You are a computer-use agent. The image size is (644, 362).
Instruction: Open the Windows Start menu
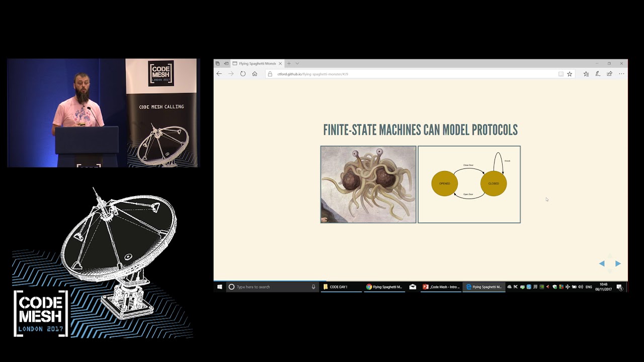tap(219, 287)
